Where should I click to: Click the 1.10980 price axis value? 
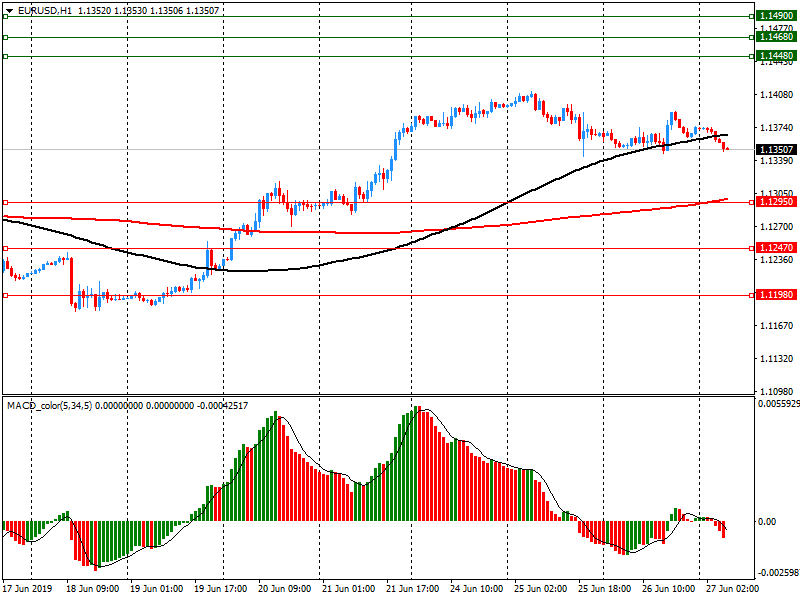pyautogui.click(x=777, y=391)
